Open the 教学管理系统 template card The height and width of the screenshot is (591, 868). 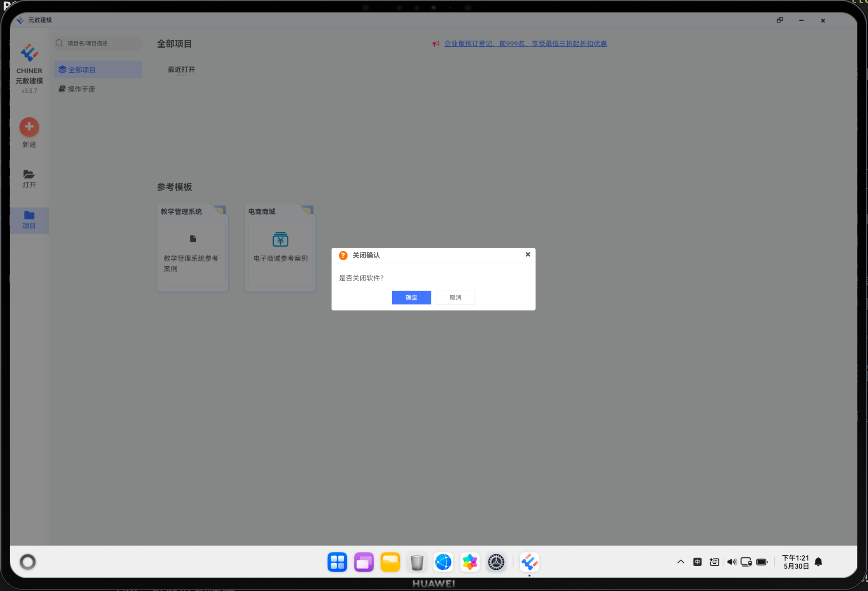click(192, 247)
